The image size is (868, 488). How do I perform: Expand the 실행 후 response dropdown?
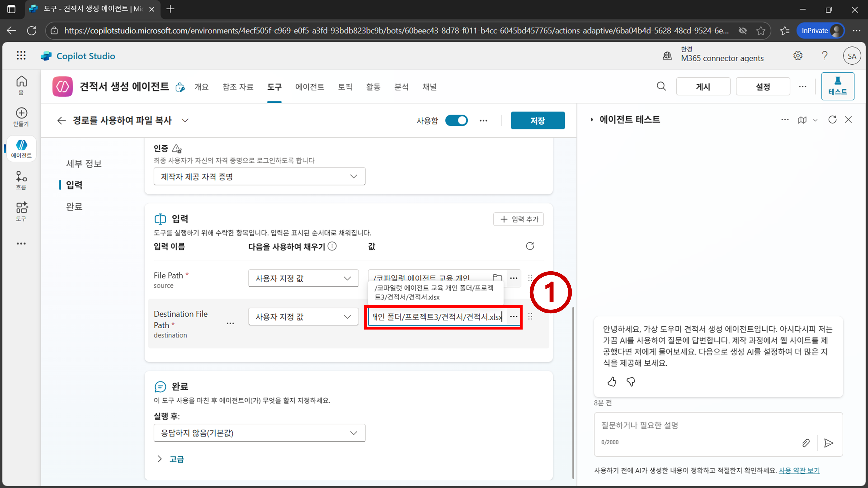(260, 433)
